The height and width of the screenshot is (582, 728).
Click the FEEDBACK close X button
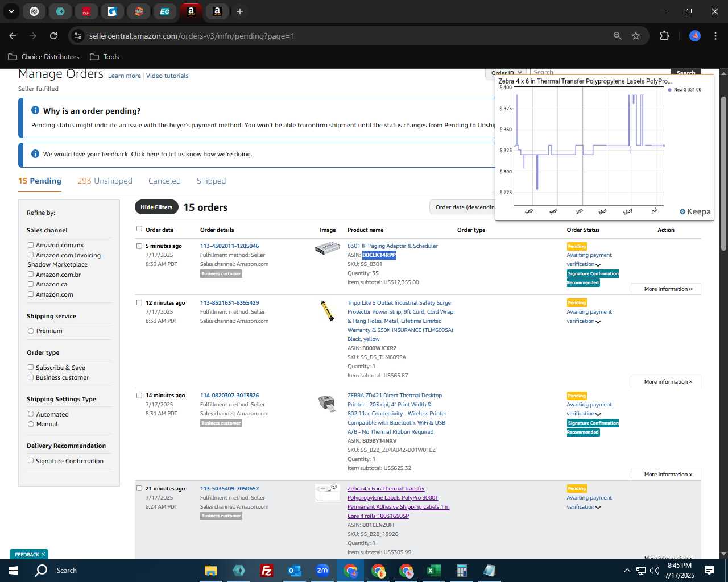coord(43,555)
